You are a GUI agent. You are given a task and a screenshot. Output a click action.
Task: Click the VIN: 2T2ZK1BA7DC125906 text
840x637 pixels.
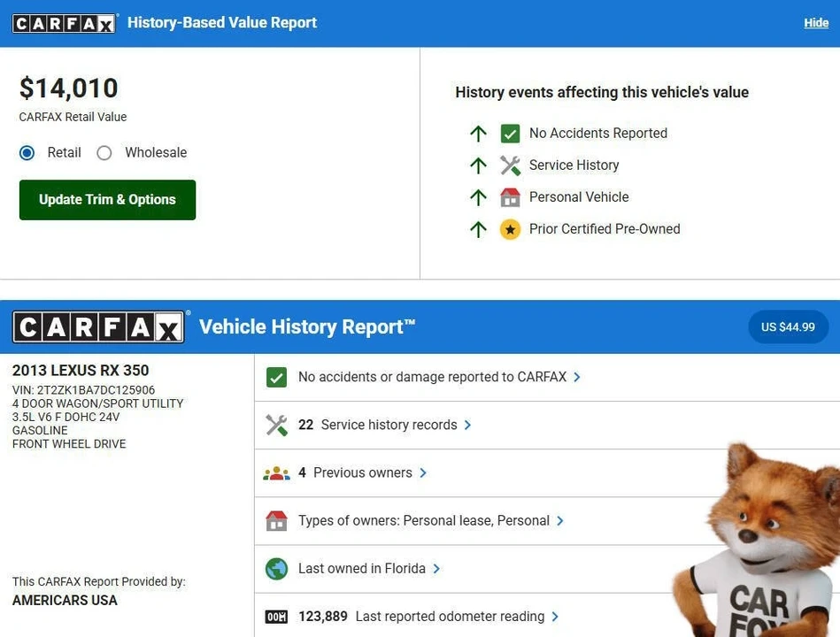click(x=83, y=390)
